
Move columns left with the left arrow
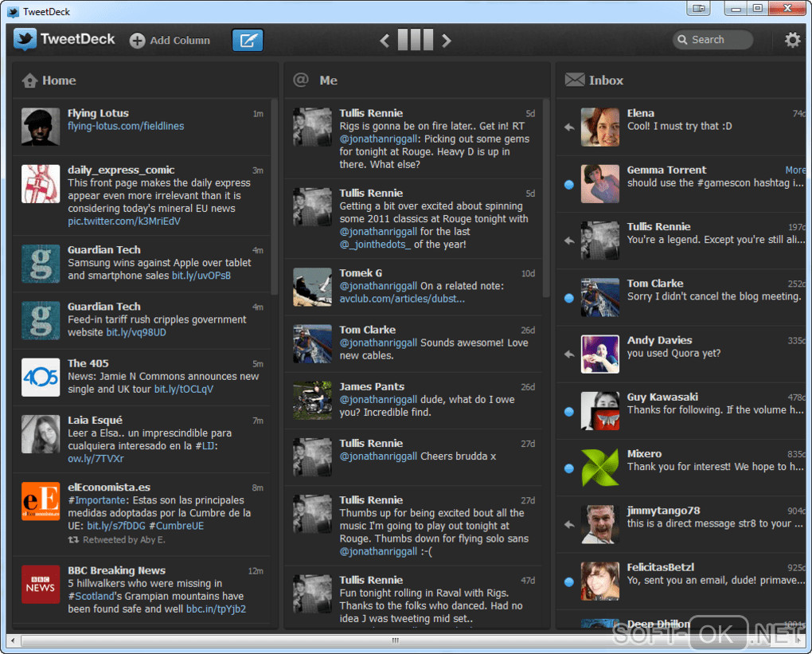click(385, 41)
